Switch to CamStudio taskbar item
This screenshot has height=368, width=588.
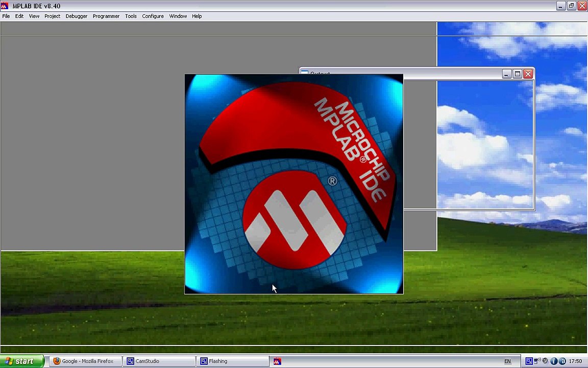159,361
